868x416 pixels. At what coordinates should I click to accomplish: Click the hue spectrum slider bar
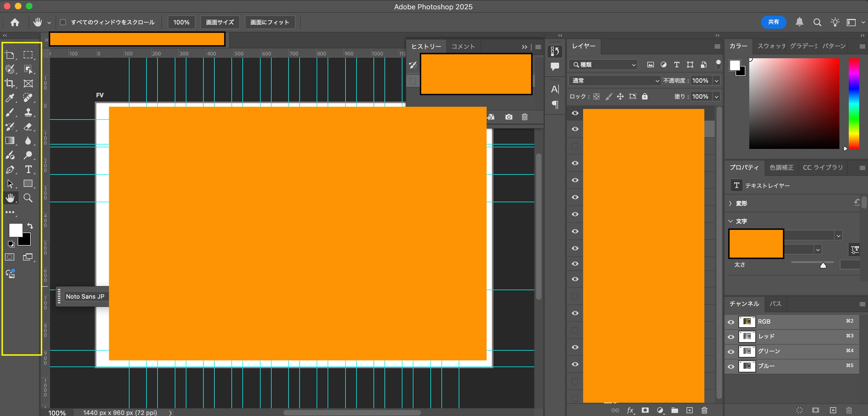pyautogui.click(x=853, y=103)
